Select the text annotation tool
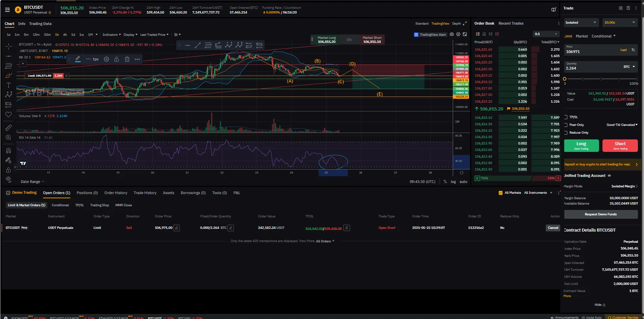This screenshot has width=644, height=319. click(x=8, y=85)
